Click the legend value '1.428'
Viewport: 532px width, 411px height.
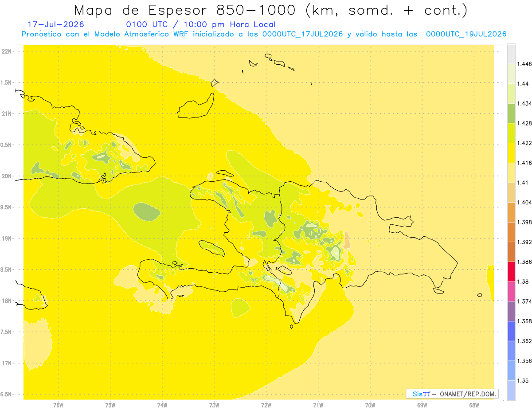tap(524, 123)
